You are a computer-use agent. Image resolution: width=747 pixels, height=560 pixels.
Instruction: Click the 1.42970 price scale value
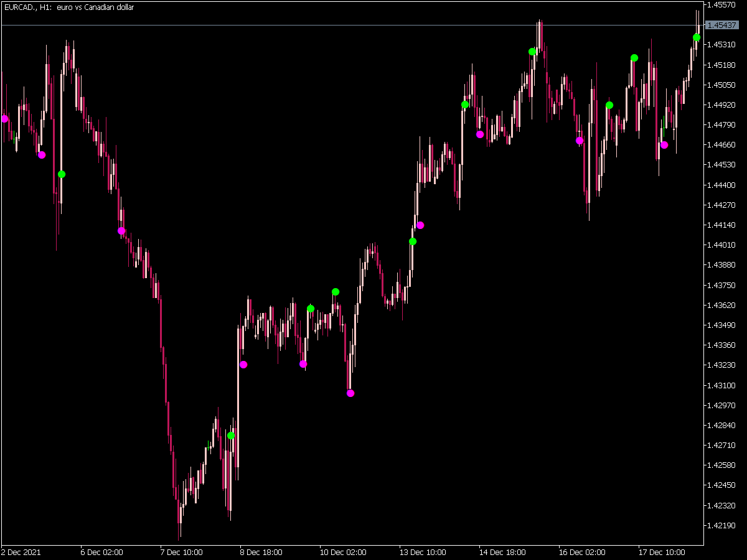coord(723,405)
